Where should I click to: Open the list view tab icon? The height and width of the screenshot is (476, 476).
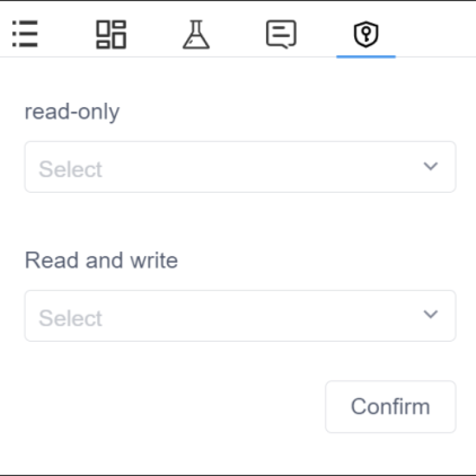pos(25,34)
